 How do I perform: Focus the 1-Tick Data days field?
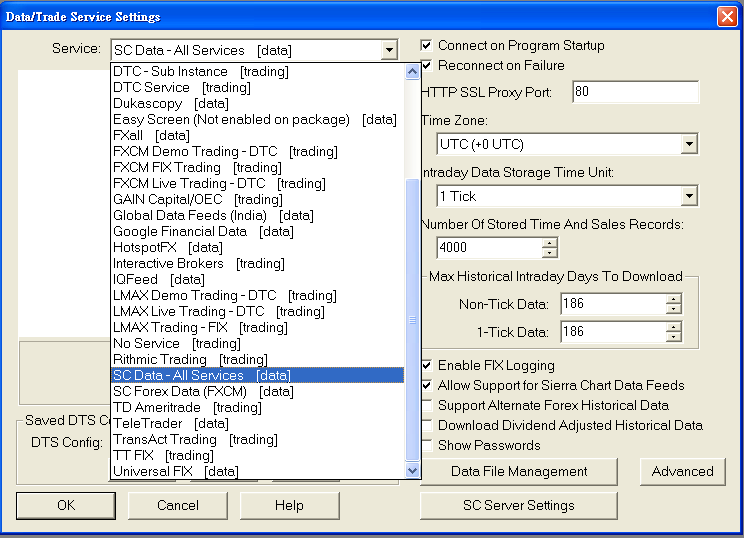coord(613,332)
